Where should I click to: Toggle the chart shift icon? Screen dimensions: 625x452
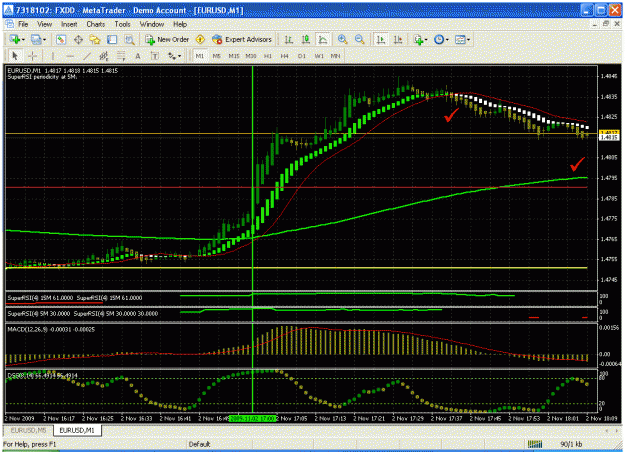(398, 39)
